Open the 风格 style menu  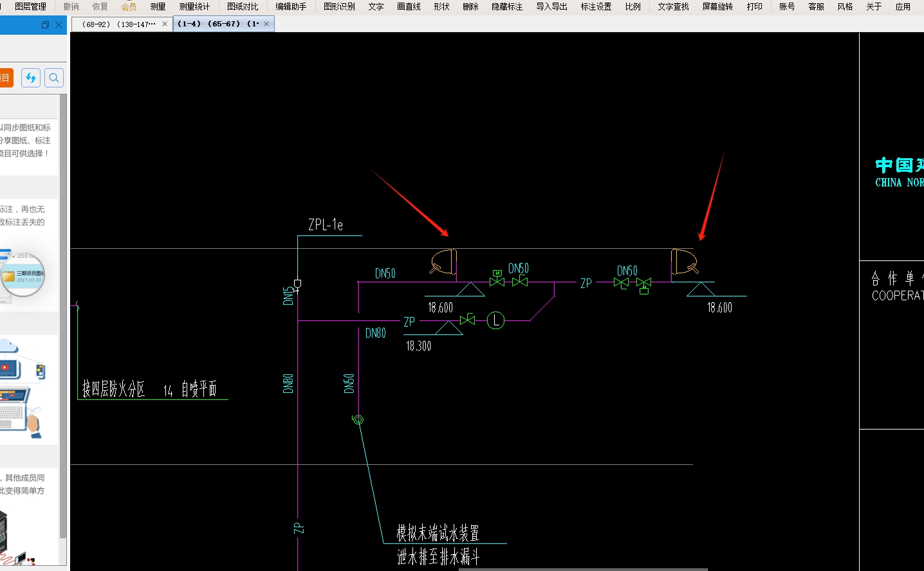[845, 6]
